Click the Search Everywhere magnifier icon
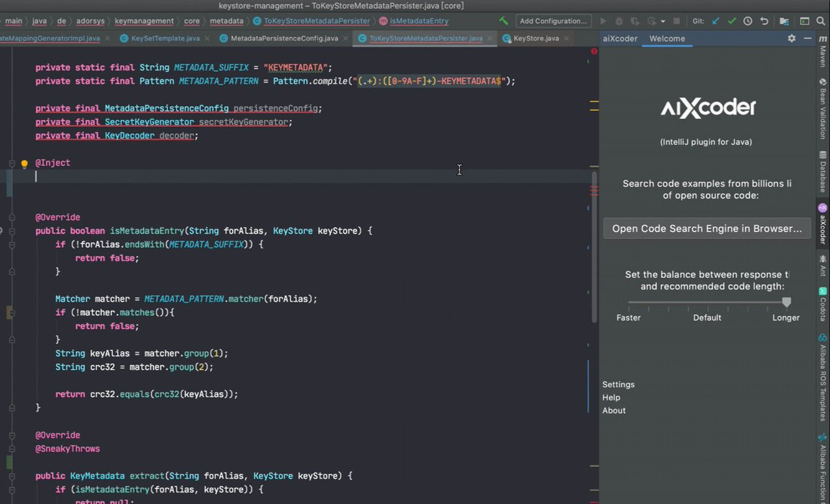 pyautogui.click(x=822, y=21)
